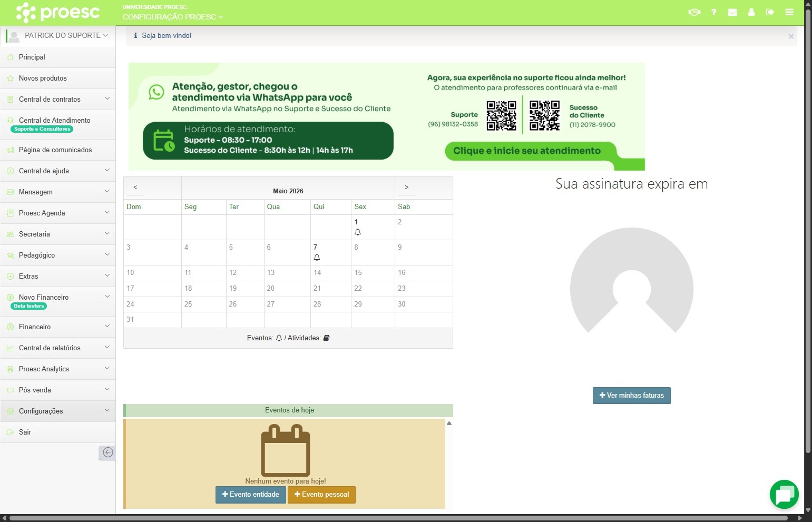812x522 pixels.
Task: Click the events panel scroll-up arrow
Action: 449,423
